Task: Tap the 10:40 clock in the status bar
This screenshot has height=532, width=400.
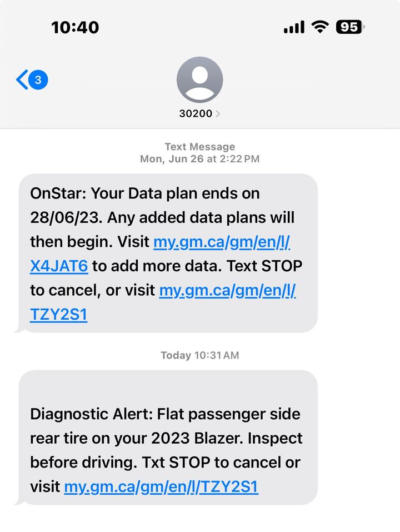Action: pyautogui.click(x=75, y=27)
